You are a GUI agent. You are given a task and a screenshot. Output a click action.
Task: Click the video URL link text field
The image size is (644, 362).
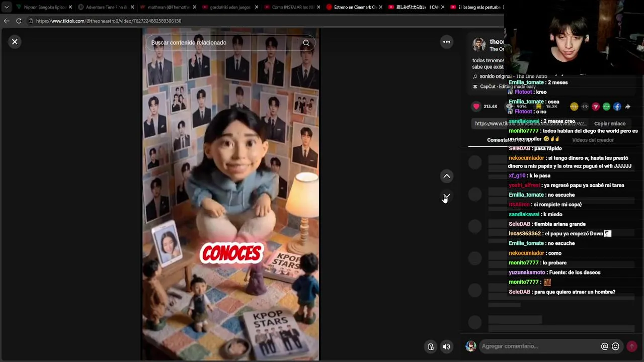click(x=531, y=124)
